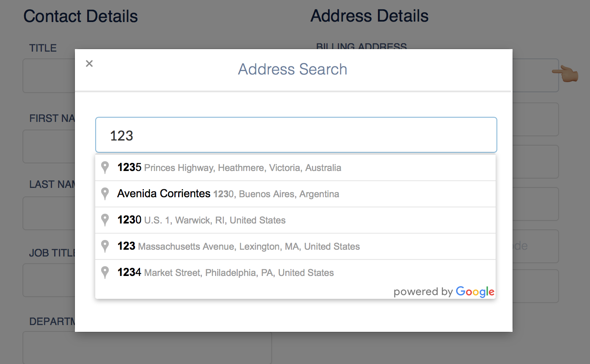This screenshot has width=590, height=364.
Task: Click pin icon next to Avenida Corrientes
Action: click(105, 194)
